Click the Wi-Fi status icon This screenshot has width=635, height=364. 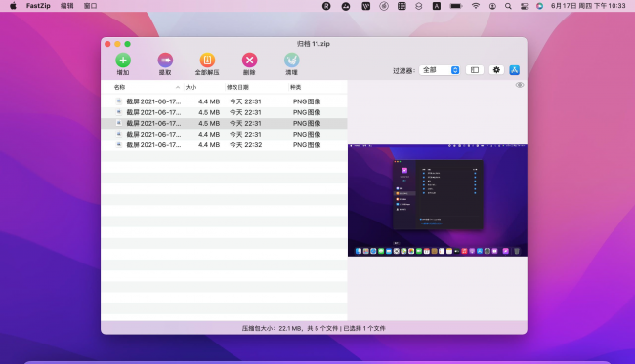[x=476, y=6]
